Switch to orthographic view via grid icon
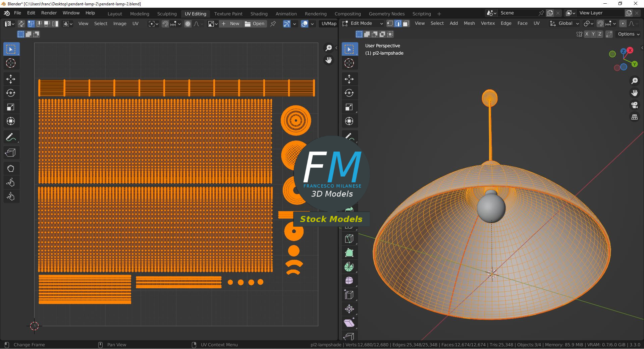This screenshot has height=349, width=644. tap(634, 117)
